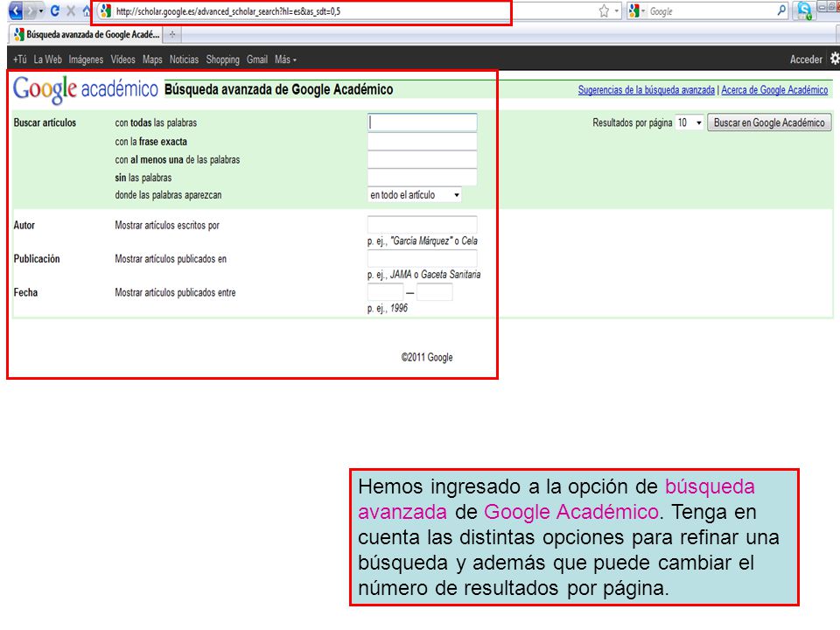
Task: Click the '©2011 Google' footer text
Action: click(x=427, y=357)
